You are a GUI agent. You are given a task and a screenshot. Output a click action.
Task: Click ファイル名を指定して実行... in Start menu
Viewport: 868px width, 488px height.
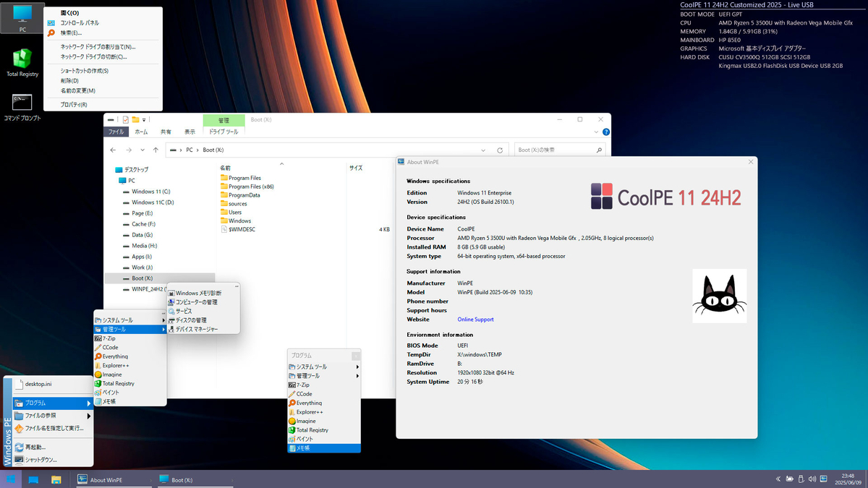pyautogui.click(x=54, y=428)
